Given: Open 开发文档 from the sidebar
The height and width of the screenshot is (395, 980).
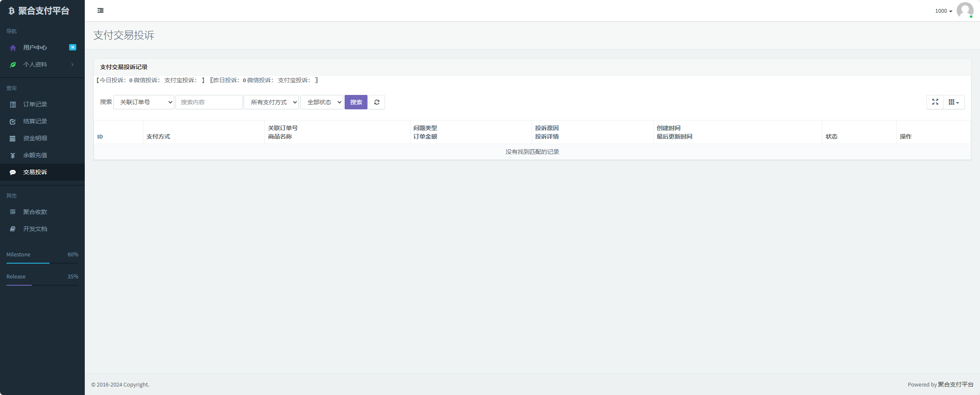Looking at the screenshot, I should click(35, 229).
